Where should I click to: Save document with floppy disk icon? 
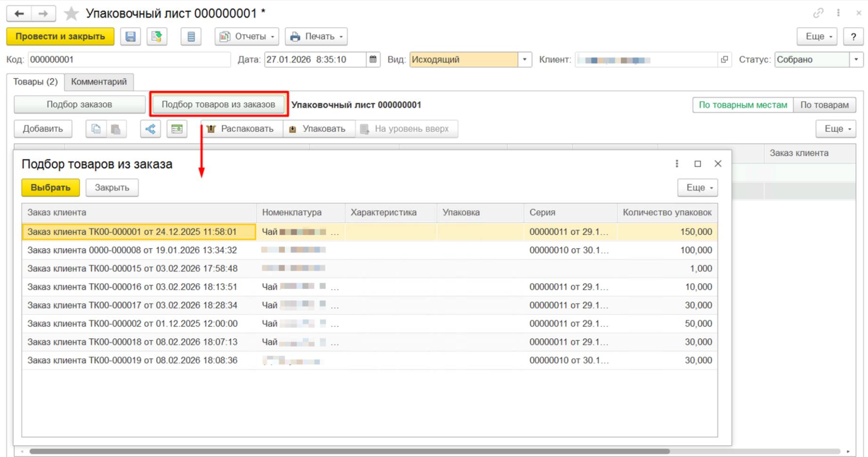point(130,36)
